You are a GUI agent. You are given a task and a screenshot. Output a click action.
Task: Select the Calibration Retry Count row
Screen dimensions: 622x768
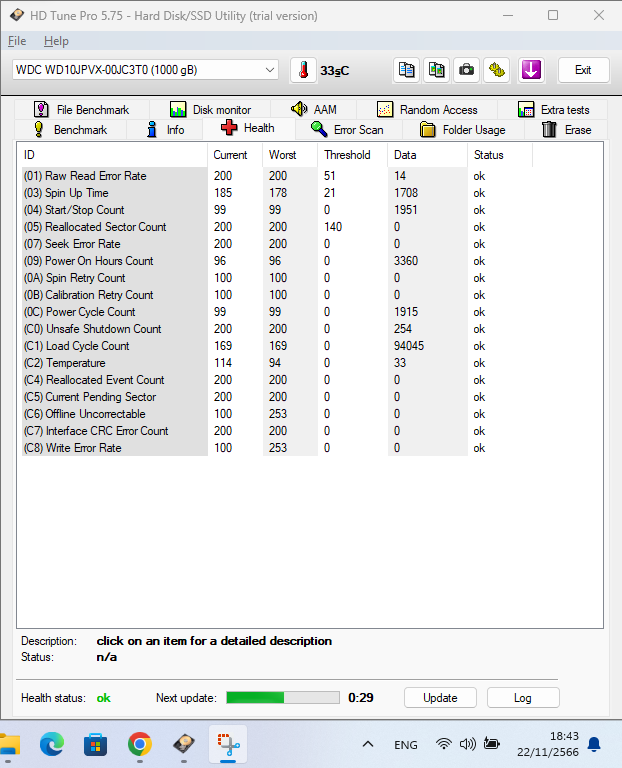click(x=277, y=295)
